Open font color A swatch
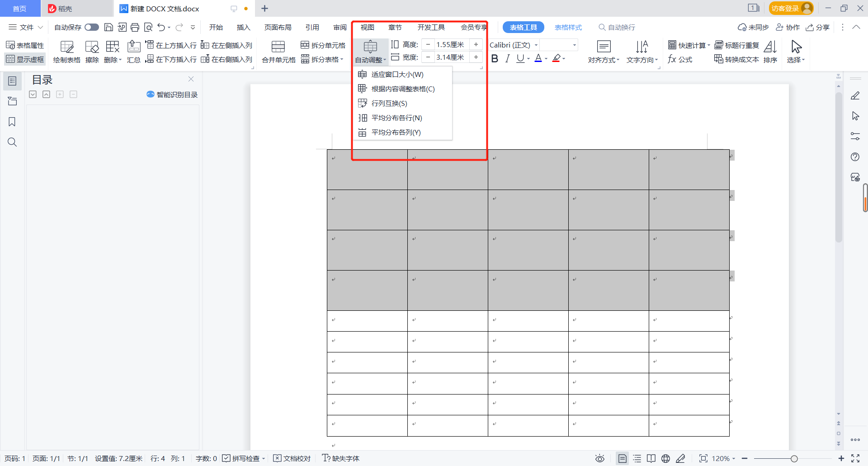The image size is (868, 466). point(538,58)
